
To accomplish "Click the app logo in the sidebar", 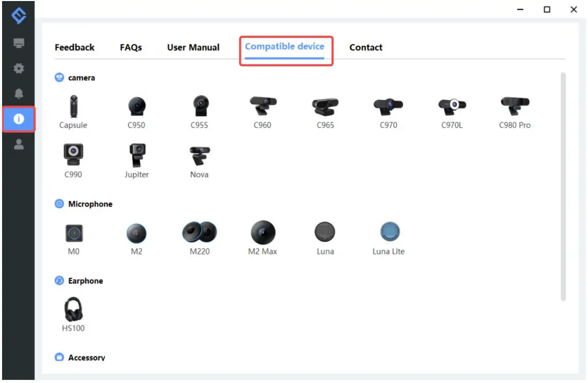I will tap(19, 15).
